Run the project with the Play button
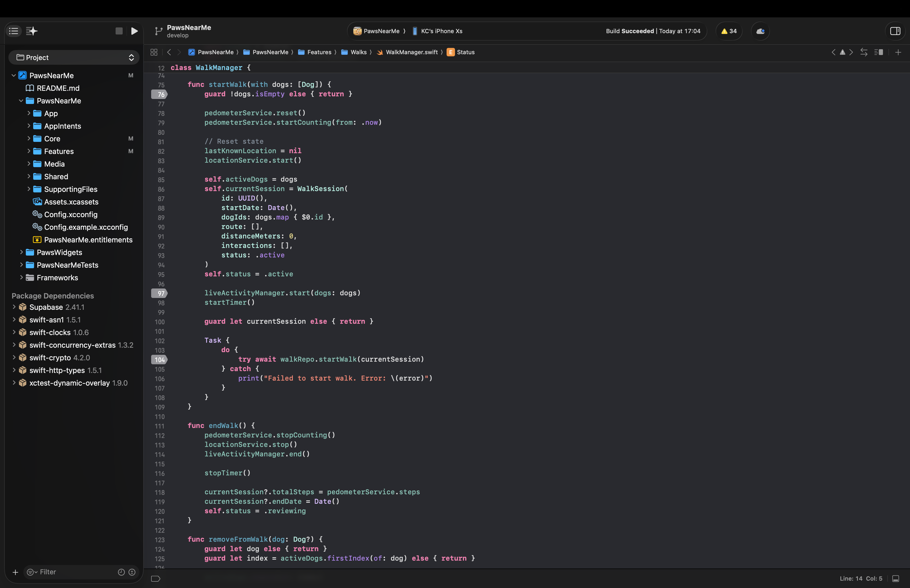 [134, 31]
